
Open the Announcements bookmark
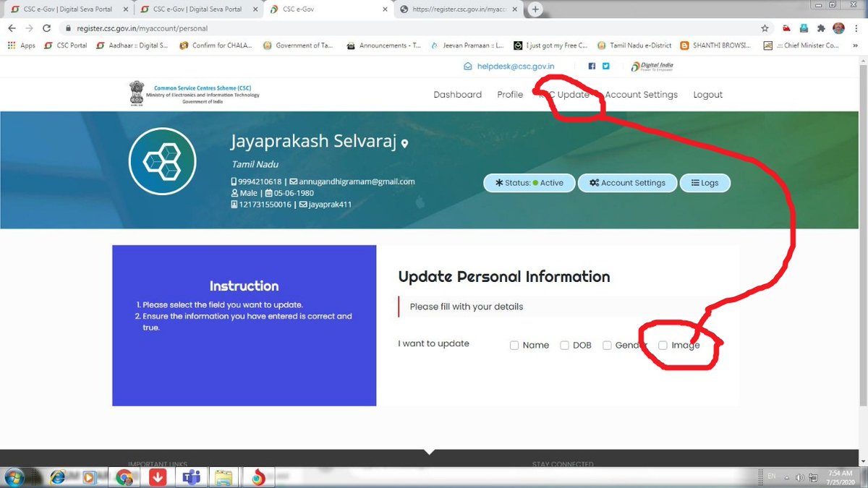[383, 45]
